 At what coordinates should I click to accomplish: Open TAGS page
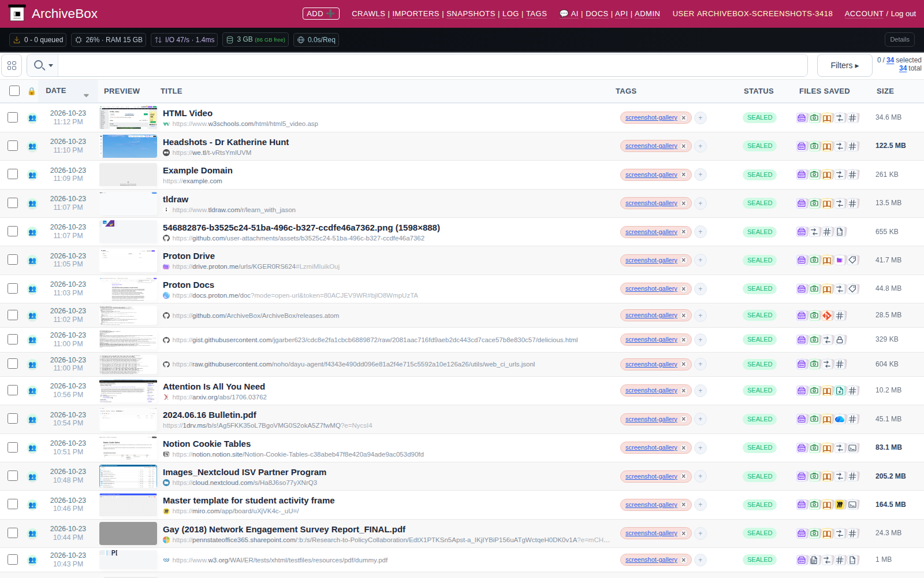coord(536,14)
